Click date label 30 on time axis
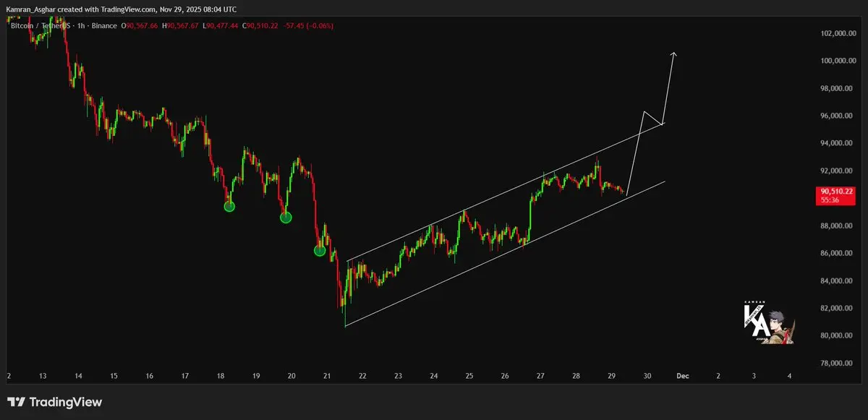The height and width of the screenshot is (420, 868). [x=647, y=377]
